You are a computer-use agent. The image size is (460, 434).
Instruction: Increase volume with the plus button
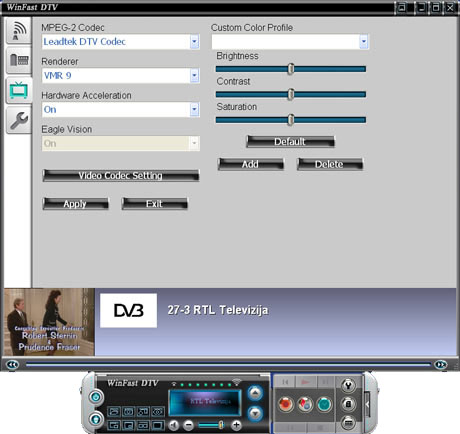tap(236, 425)
